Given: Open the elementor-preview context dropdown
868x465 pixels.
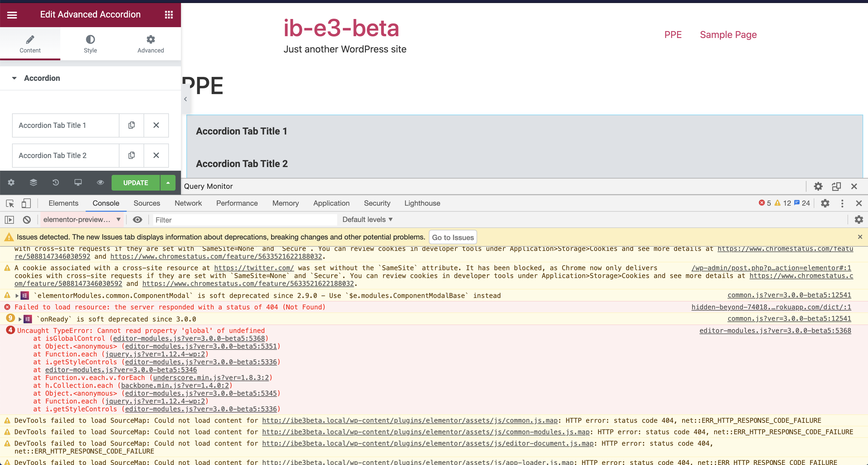Looking at the screenshot, I should 81,220.
